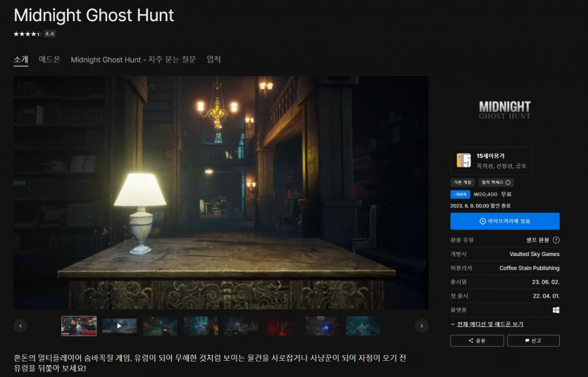Click the 15세이용가 age rating icon
The width and height of the screenshot is (588, 377).
[464, 160]
